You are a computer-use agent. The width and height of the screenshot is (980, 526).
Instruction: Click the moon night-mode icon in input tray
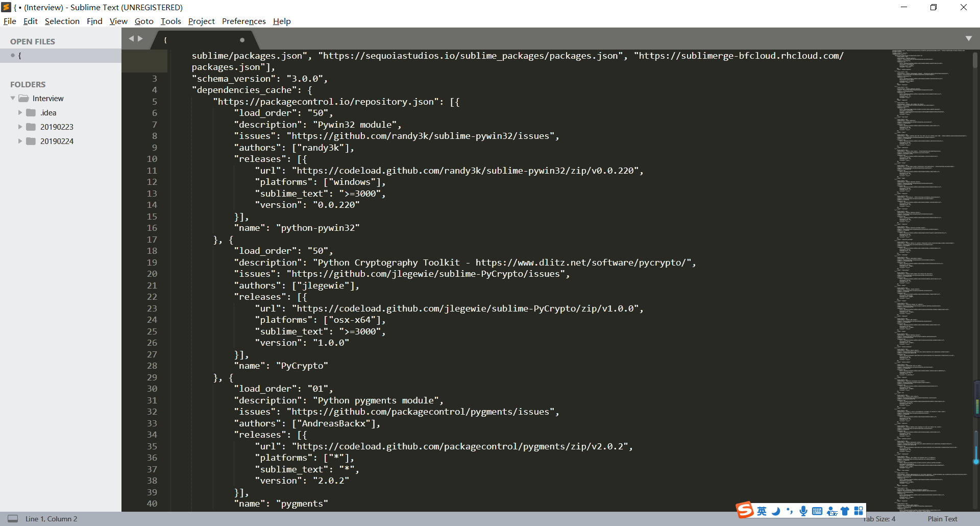pyautogui.click(x=776, y=511)
